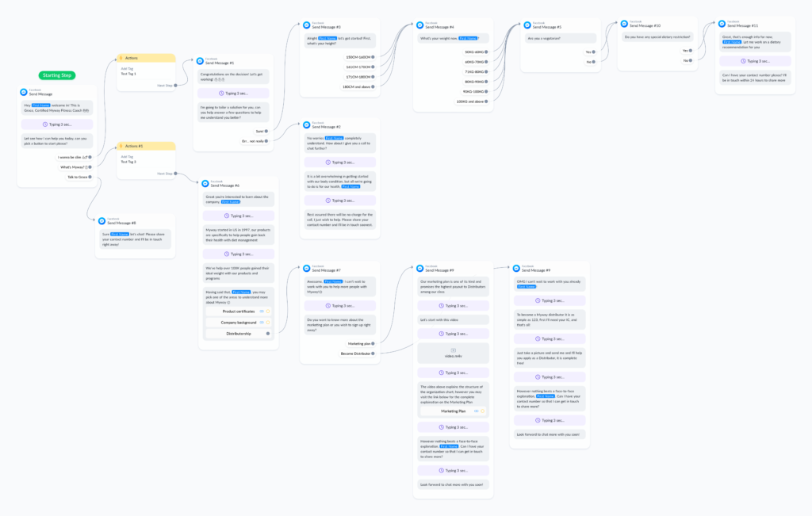Click the typing delay in the starting Send Message node
This screenshot has height=516, width=812.
point(57,124)
